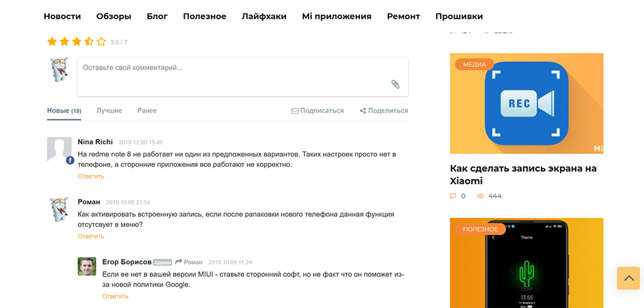Click the envelope icon beside Подписаться
This screenshot has width=644, height=308.
pos(295,111)
